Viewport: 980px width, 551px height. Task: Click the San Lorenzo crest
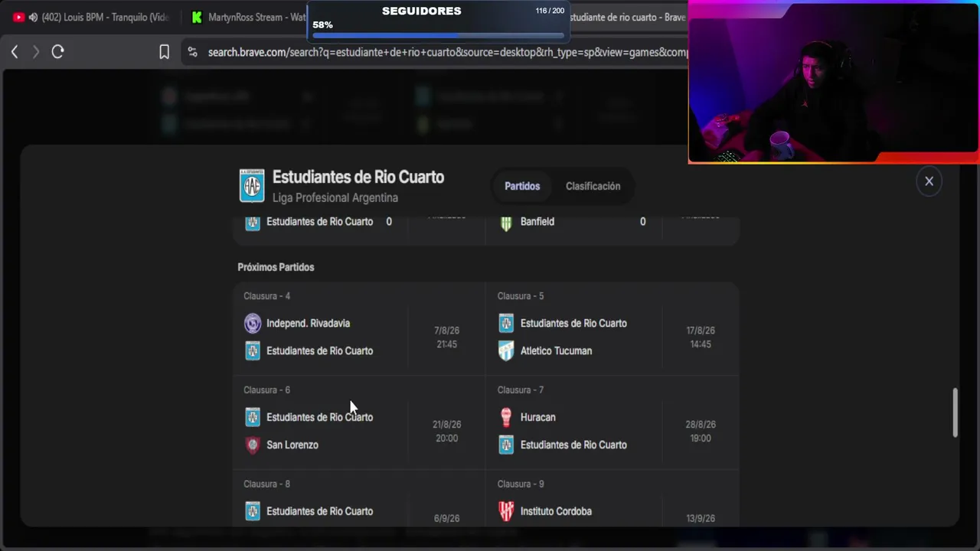tap(253, 445)
